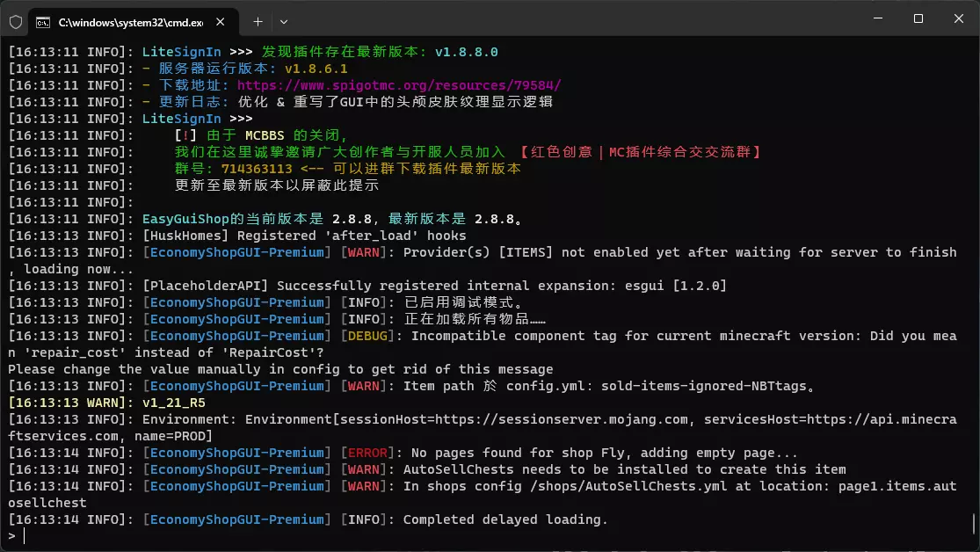Click the sold-items-ignored-NBTtags text
Screen dimensions: 980x552
click(x=704, y=386)
